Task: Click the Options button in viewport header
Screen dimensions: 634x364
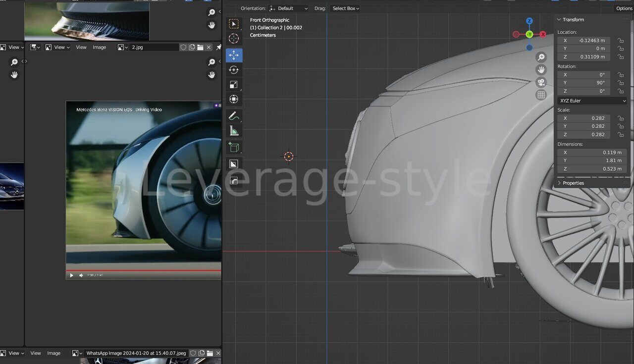Action: (x=624, y=8)
